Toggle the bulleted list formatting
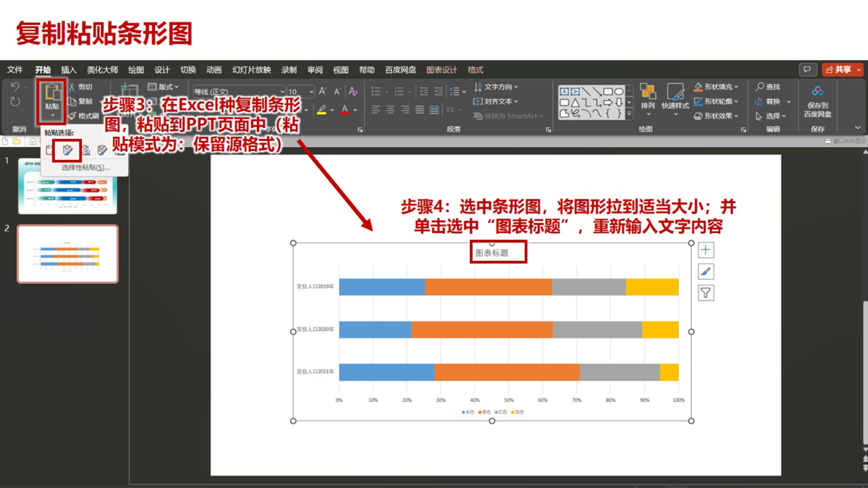This screenshot has width=868, height=488. (x=374, y=91)
